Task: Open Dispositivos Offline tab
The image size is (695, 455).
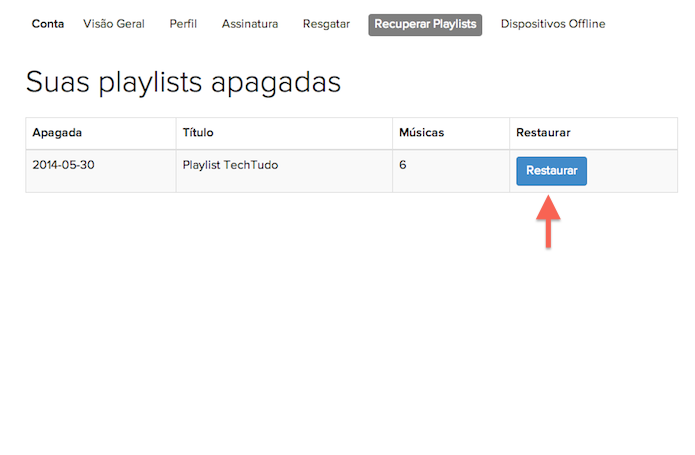Action: [553, 24]
